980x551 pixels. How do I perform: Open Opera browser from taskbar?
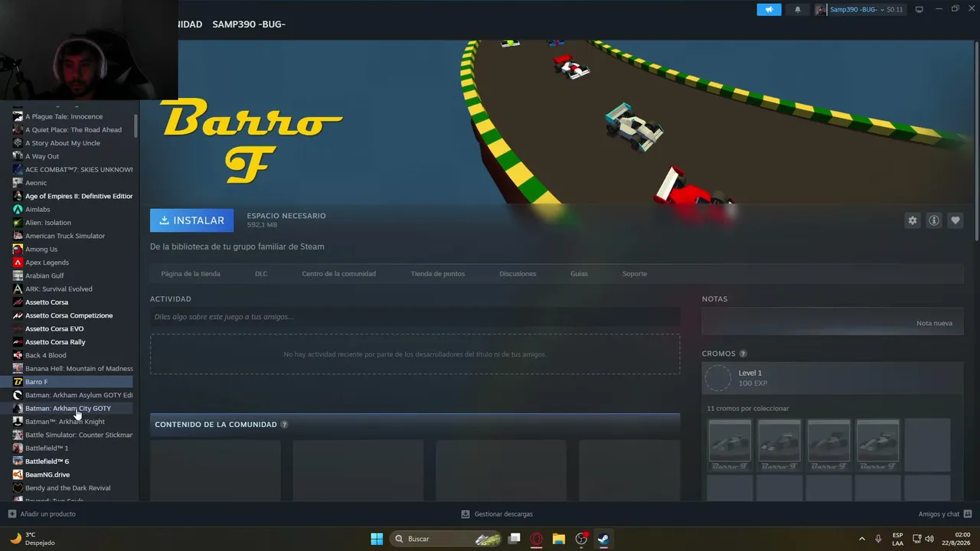(537, 539)
